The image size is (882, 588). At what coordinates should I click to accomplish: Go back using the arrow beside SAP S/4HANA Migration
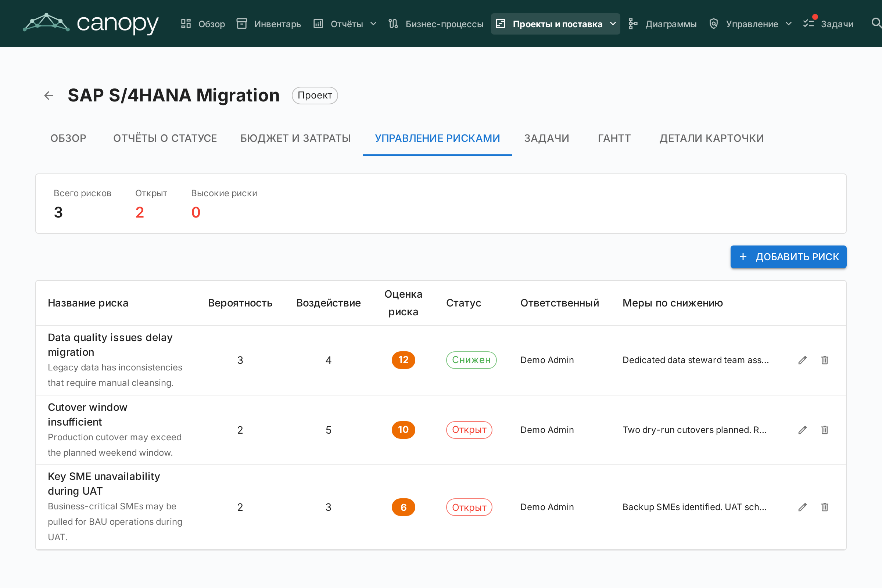coord(49,95)
